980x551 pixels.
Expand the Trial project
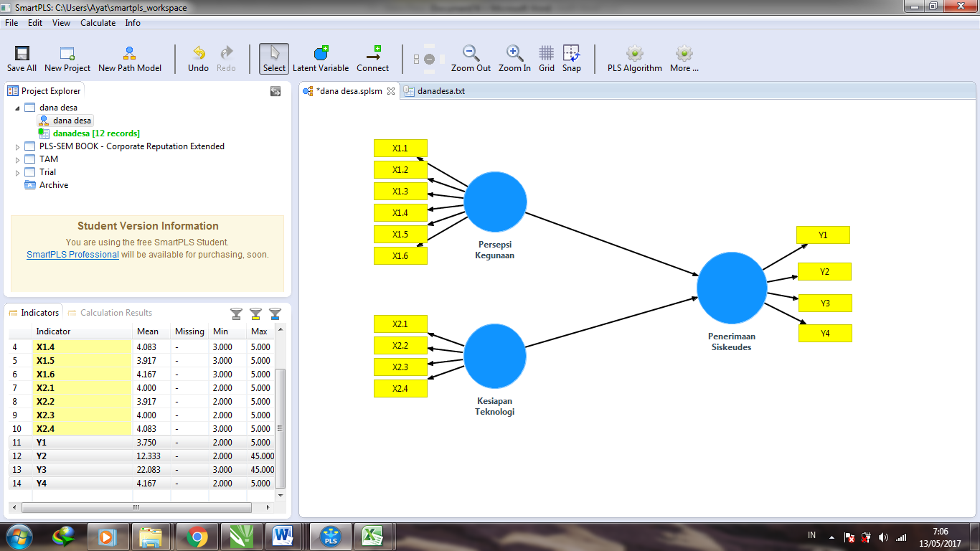click(x=17, y=172)
